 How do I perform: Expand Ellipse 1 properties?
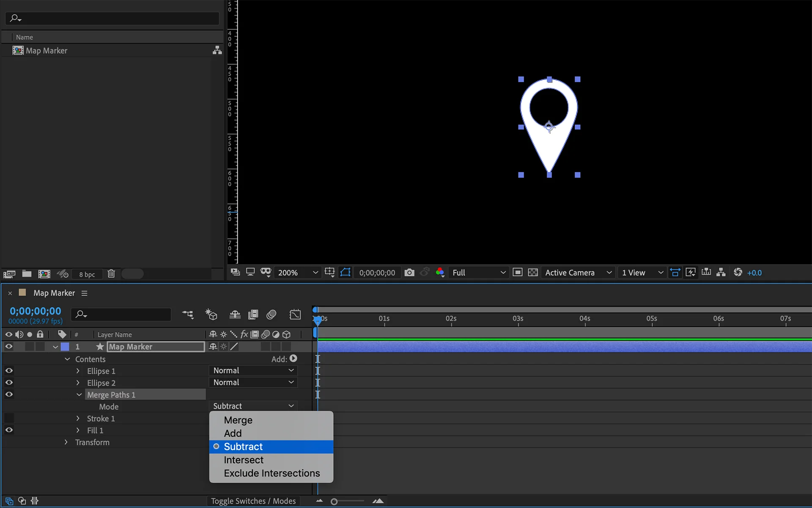coord(78,371)
